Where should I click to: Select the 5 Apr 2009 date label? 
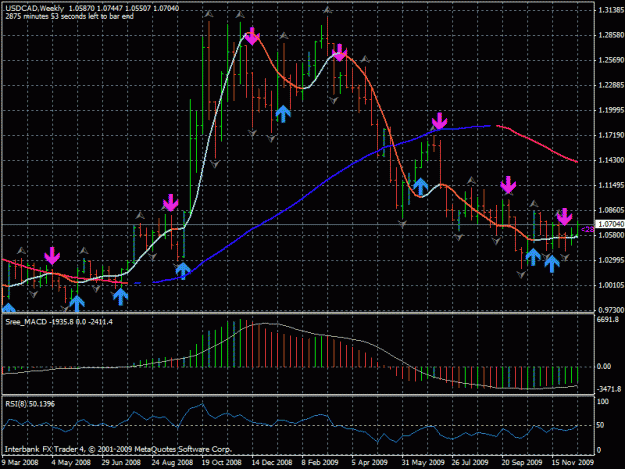(369, 463)
